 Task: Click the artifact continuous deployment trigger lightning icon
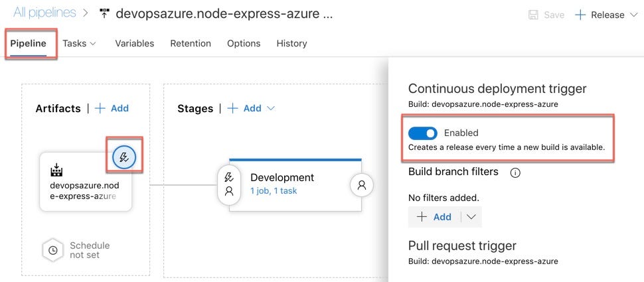124,157
